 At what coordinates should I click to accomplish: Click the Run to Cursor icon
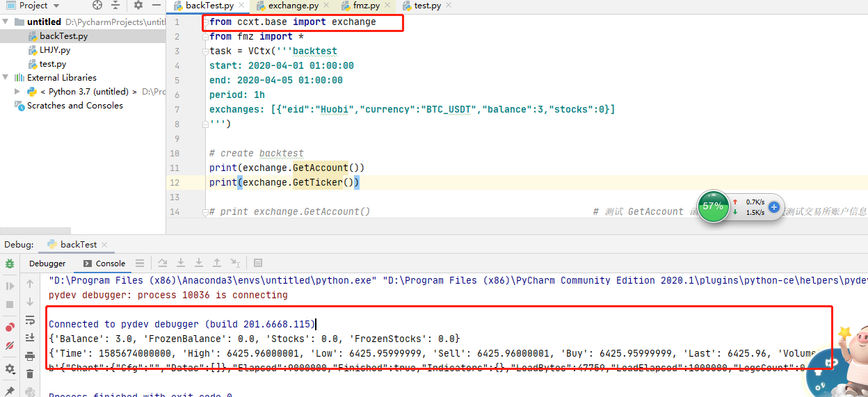[235, 264]
